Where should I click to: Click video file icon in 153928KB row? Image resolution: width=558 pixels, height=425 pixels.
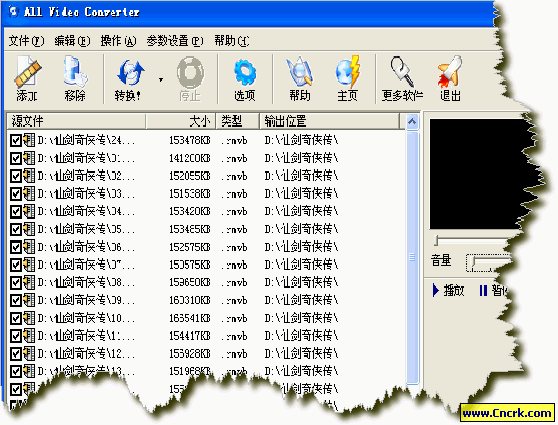click(29, 353)
